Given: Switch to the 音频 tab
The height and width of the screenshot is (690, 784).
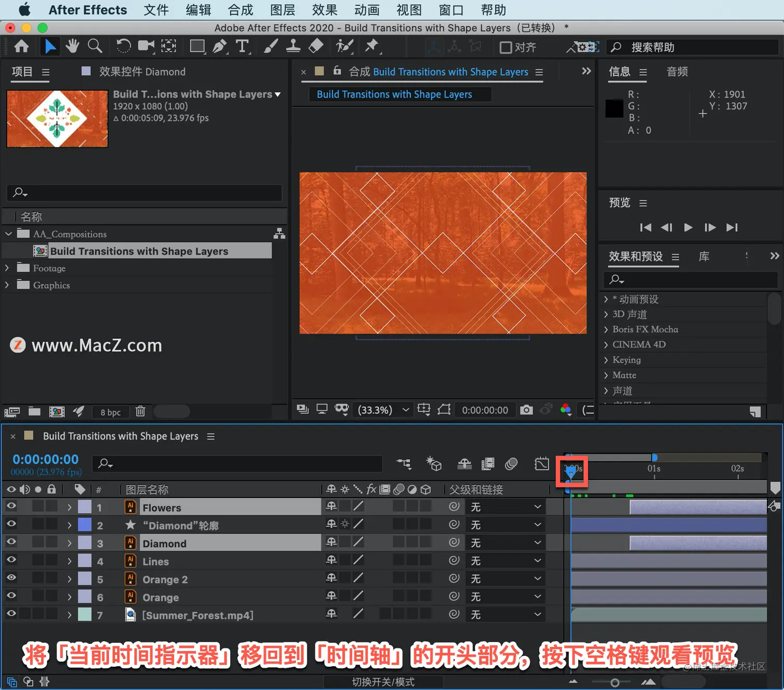Looking at the screenshot, I should (677, 72).
